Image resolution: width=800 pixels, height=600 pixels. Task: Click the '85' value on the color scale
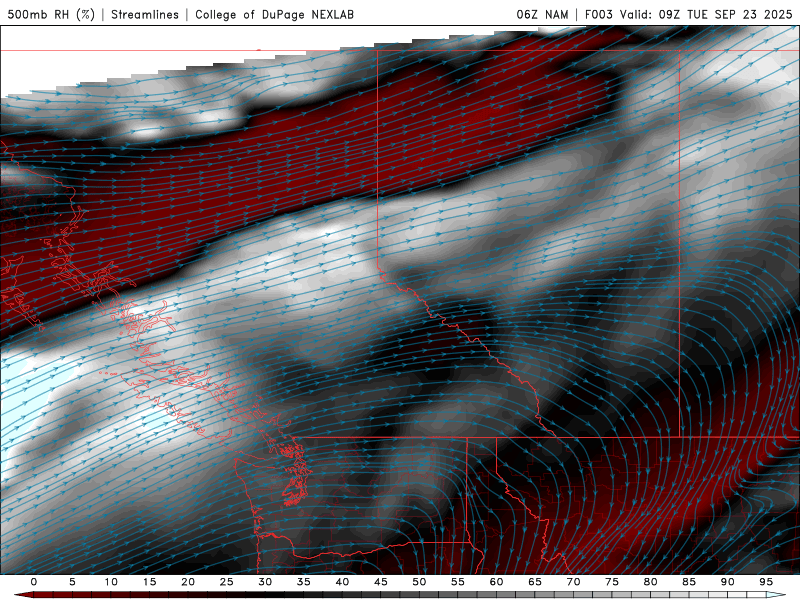[688, 582]
